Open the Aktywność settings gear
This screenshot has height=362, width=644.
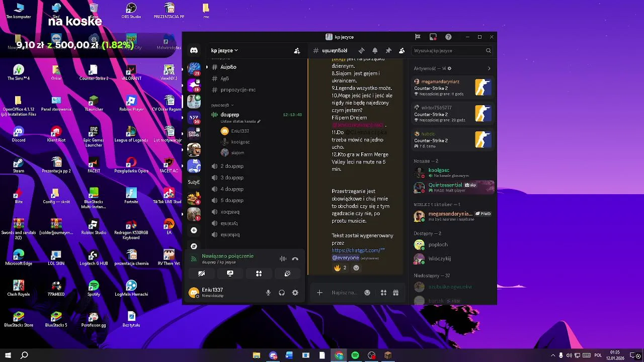[449, 68]
